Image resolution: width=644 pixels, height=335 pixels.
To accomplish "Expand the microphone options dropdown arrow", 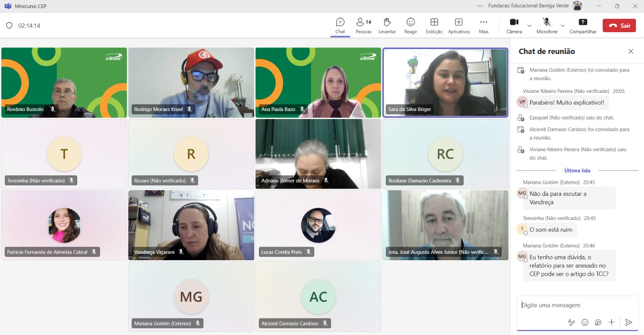I will 563,26.
